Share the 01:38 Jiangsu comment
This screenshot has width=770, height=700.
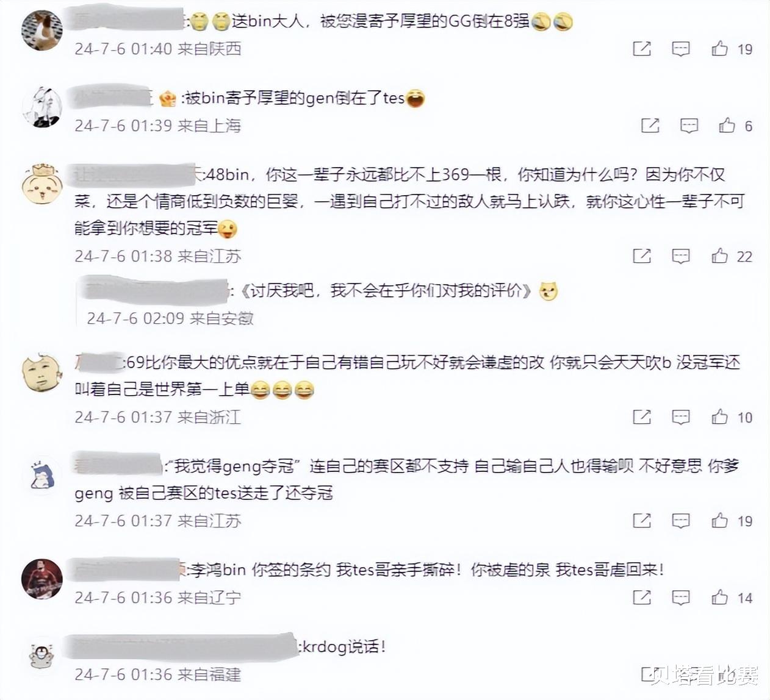click(x=642, y=256)
